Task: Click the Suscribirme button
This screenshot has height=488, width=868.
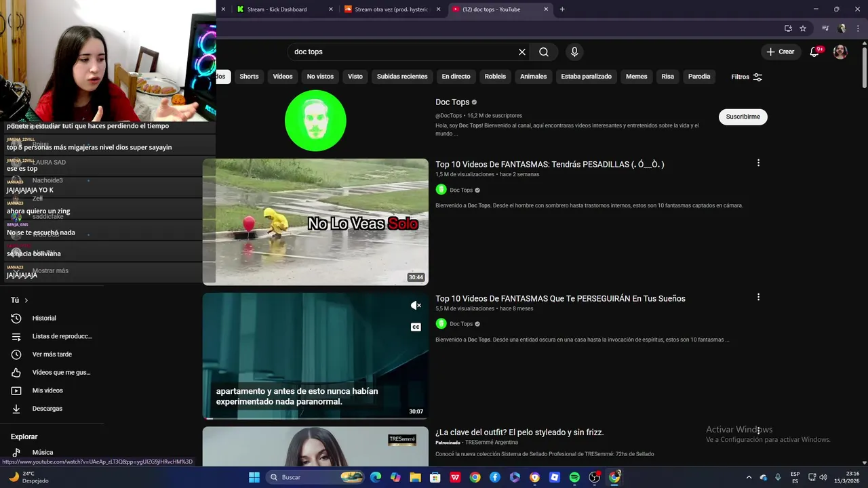Action: click(x=743, y=117)
